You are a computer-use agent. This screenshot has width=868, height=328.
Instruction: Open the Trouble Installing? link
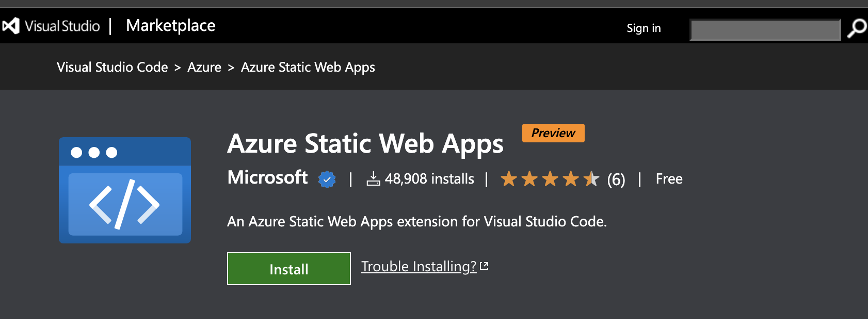pos(419,267)
